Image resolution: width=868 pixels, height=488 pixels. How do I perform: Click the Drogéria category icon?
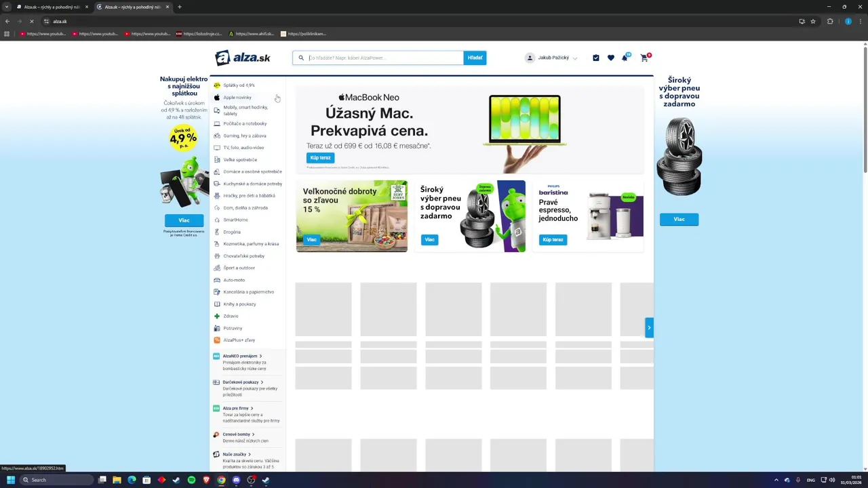click(217, 232)
